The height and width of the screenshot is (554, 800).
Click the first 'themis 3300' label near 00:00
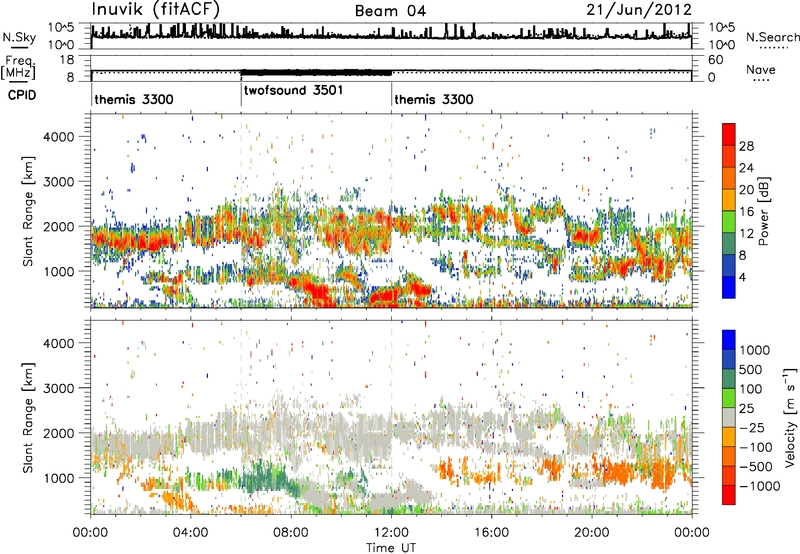coord(134,99)
